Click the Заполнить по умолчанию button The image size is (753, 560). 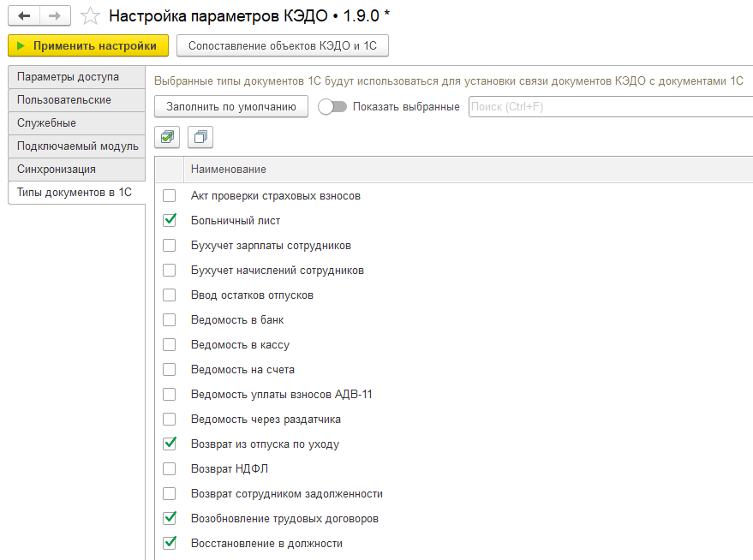tap(230, 107)
